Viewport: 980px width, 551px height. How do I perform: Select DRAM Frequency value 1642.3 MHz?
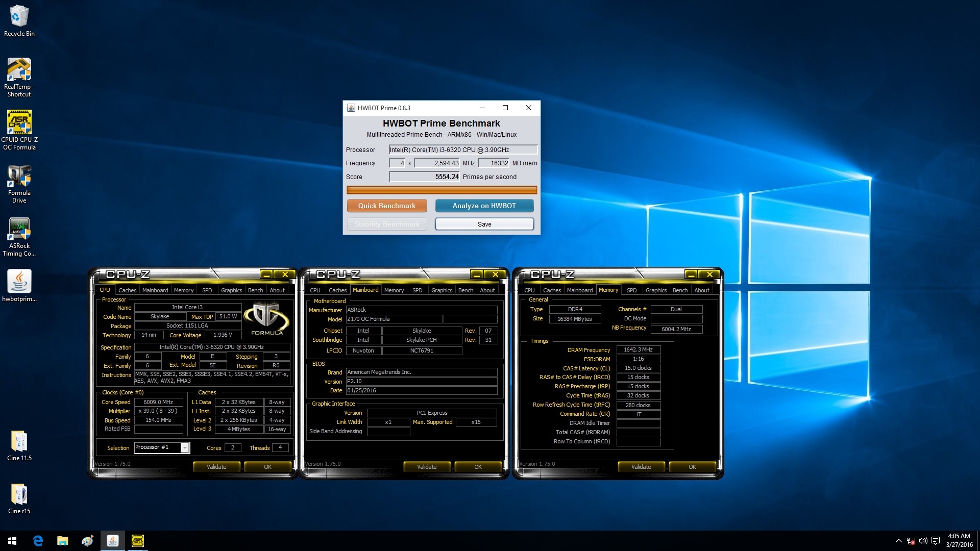tap(638, 349)
